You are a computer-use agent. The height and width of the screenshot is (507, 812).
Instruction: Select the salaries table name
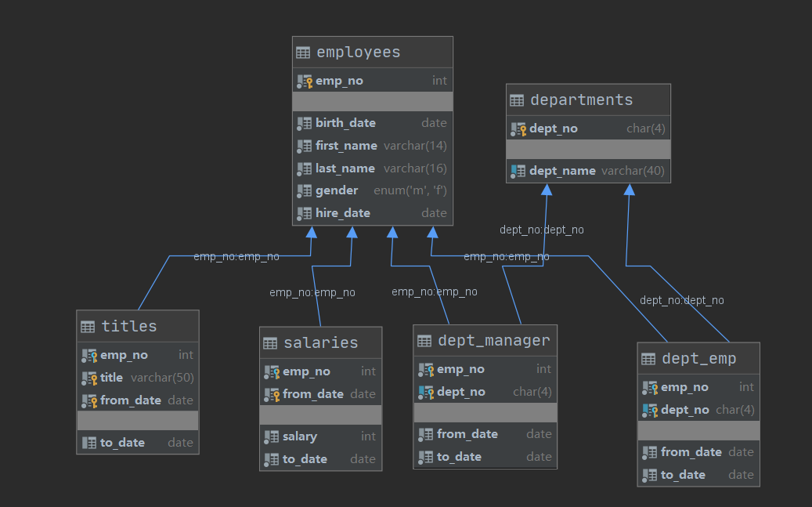tap(321, 343)
